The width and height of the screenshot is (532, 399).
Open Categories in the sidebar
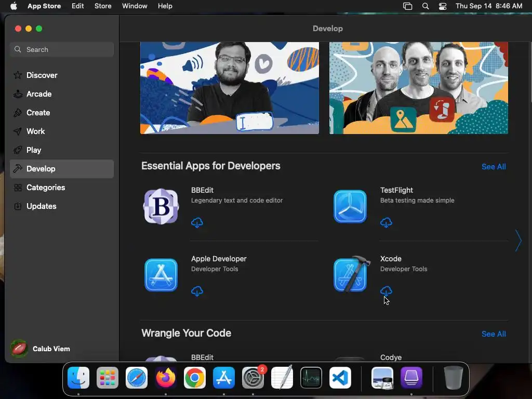coord(62,187)
